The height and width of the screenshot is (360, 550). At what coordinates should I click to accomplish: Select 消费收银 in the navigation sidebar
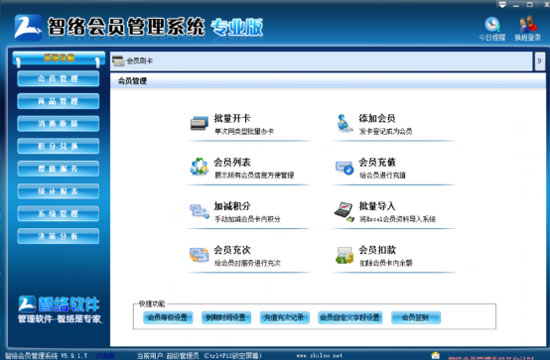pos(58,124)
